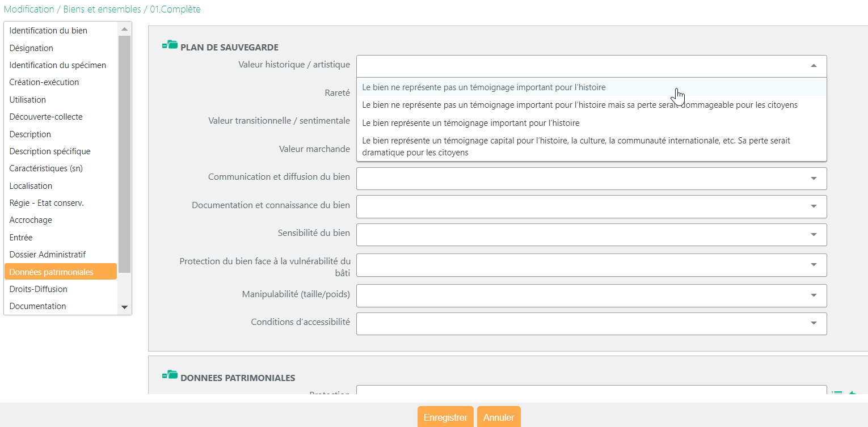Image resolution: width=868 pixels, height=427 pixels.
Task: Collapse the PLAN DE SAUVEGARDE folder icon
Action: point(170,45)
